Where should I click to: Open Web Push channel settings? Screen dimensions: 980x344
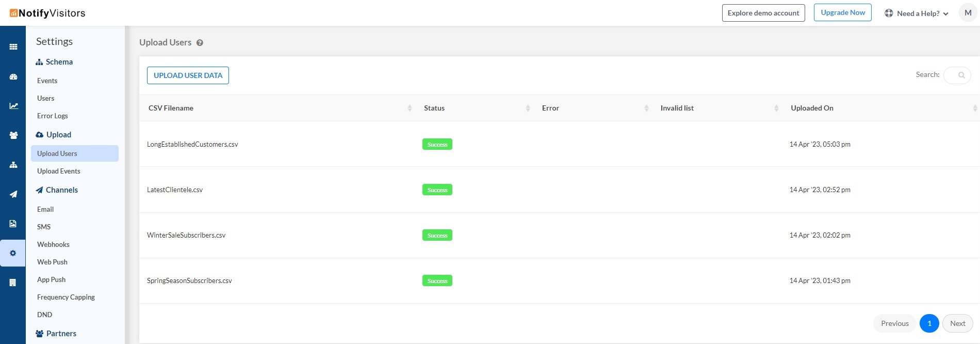[52, 262]
